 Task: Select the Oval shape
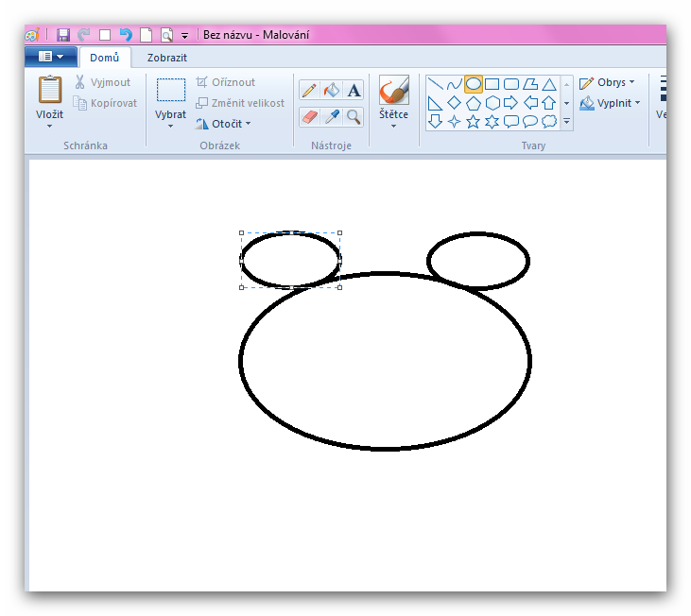click(x=474, y=84)
